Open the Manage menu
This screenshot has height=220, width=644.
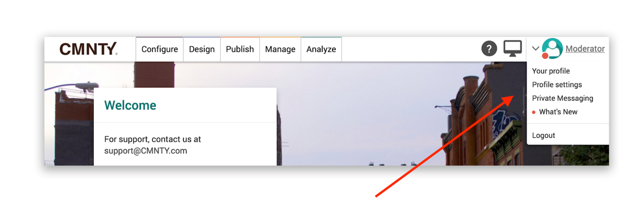click(280, 49)
